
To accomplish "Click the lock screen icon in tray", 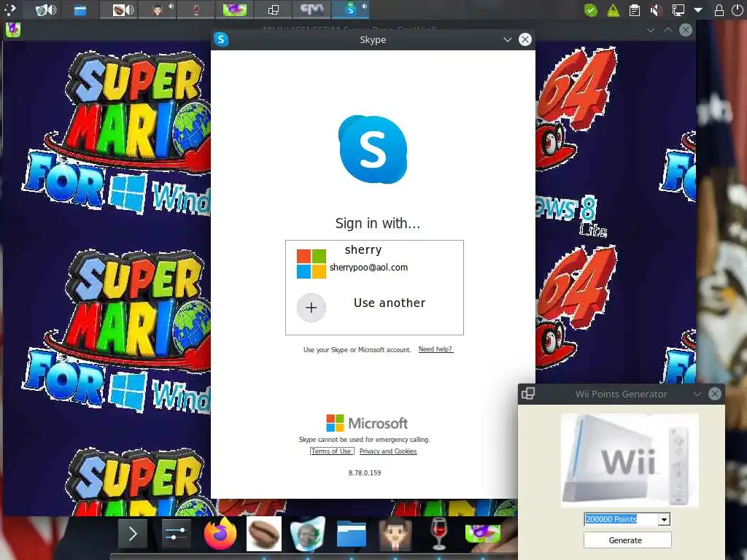I will pyautogui.click(x=719, y=10).
